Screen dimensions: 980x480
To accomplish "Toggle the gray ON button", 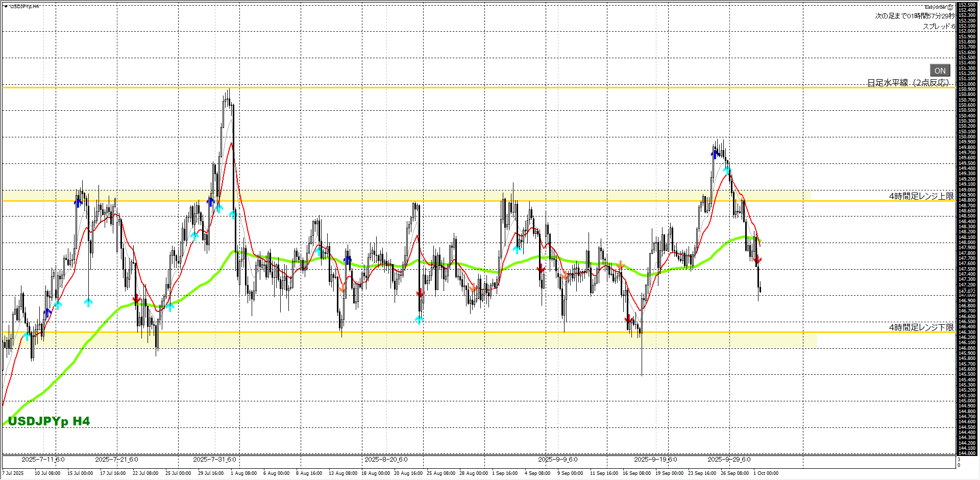I will coord(940,70).
